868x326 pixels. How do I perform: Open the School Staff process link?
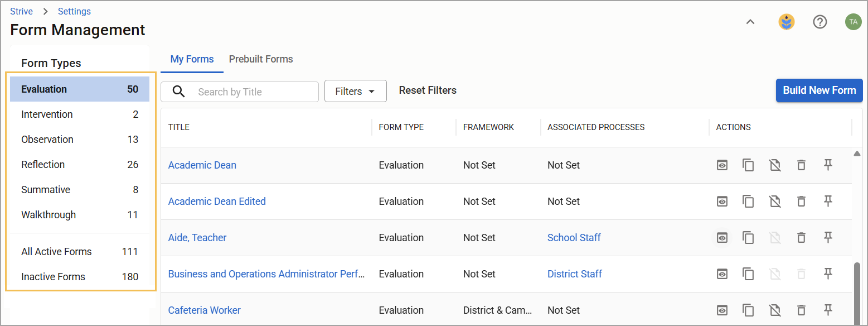tap(574, 238)
